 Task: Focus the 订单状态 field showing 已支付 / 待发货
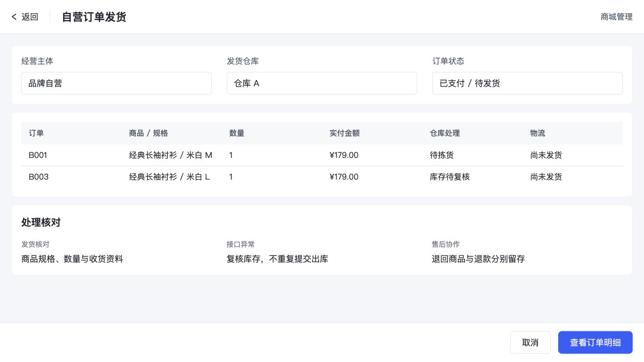(528, 83)
